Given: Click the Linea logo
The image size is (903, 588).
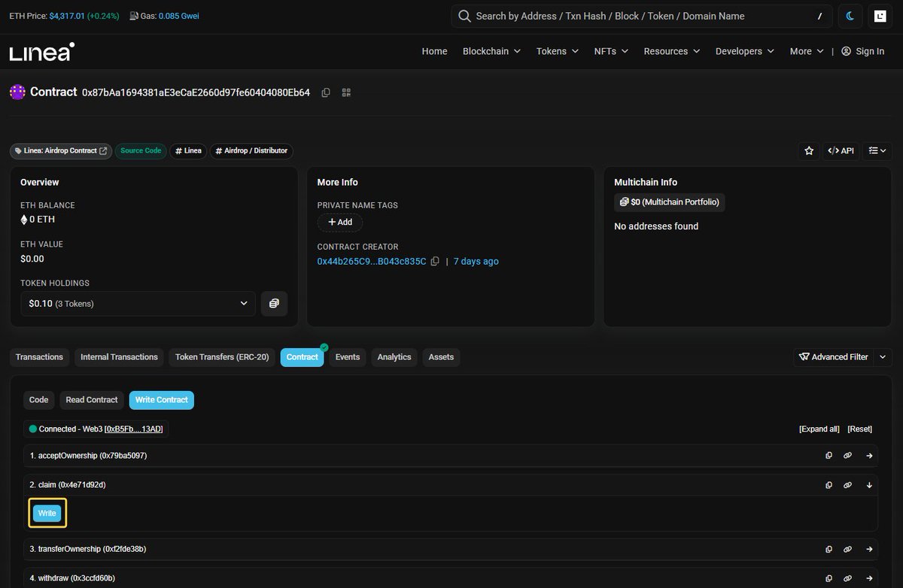Looking at the screenshot, I should 41,51.
